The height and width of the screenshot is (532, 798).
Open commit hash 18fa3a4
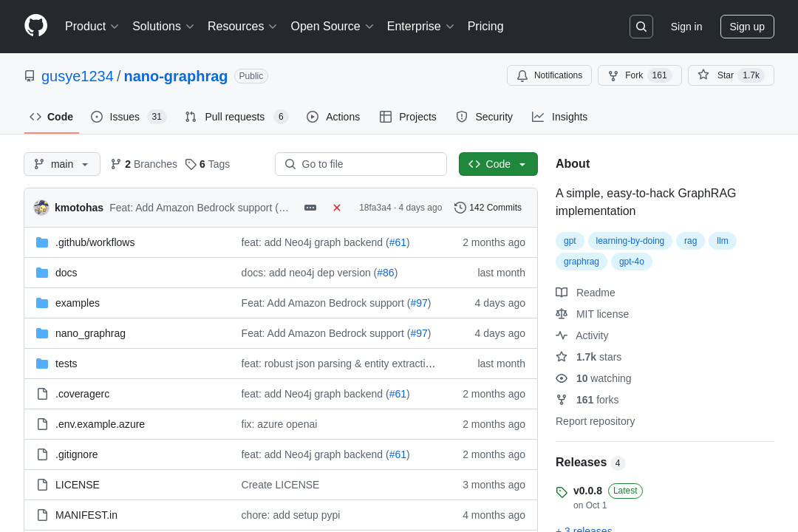(375, 208)
